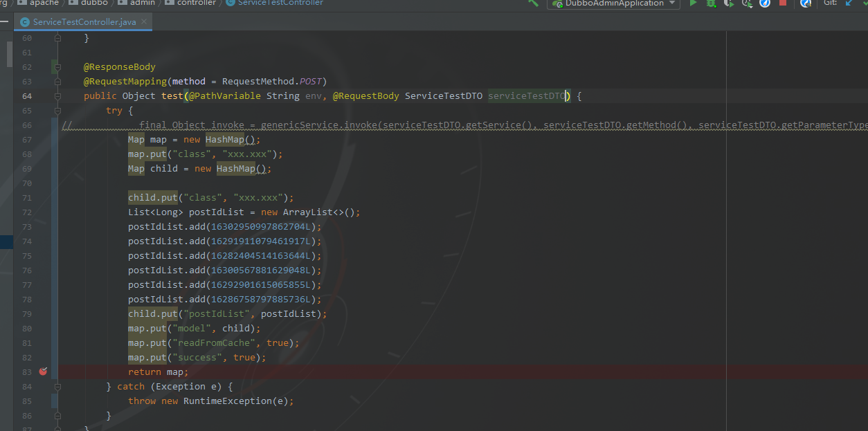Click 'Map map = new HashMap();' line

195,140
